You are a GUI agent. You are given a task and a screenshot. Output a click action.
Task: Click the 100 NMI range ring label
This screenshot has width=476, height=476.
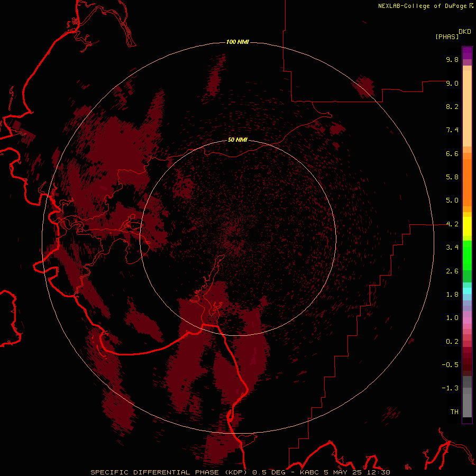(237, 42)
